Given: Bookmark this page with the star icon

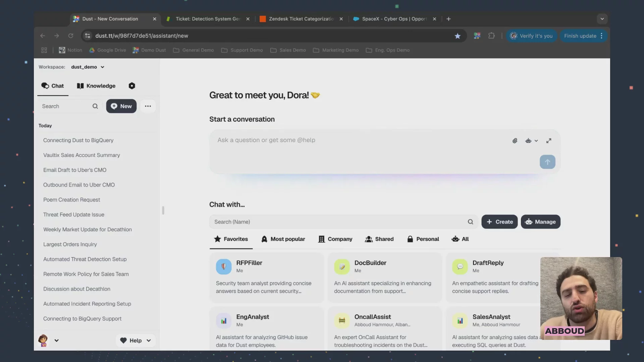Looking at the screenshot, I should 458,36.
